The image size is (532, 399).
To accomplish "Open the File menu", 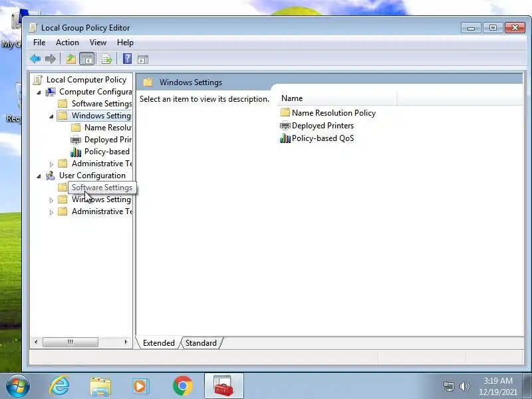I will (39, 43).
